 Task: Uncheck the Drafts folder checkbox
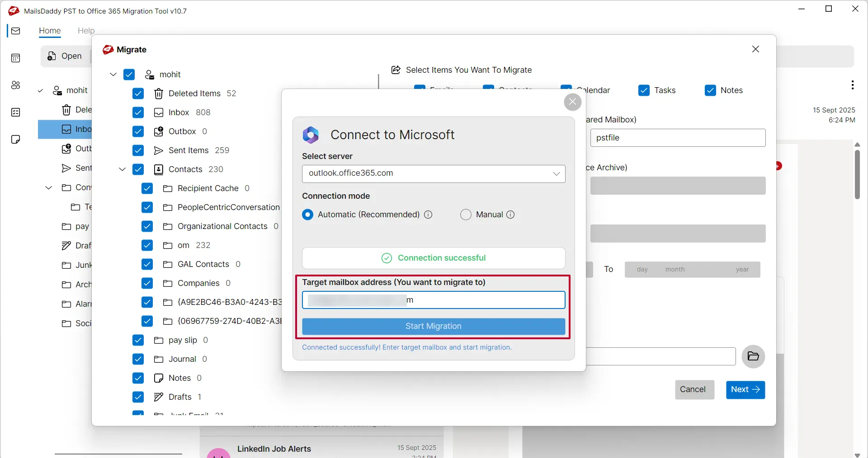pos(138,397)
